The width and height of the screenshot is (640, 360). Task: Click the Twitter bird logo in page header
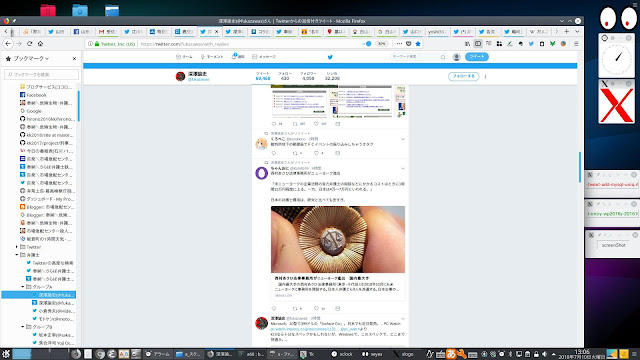[x=330, y=57]
